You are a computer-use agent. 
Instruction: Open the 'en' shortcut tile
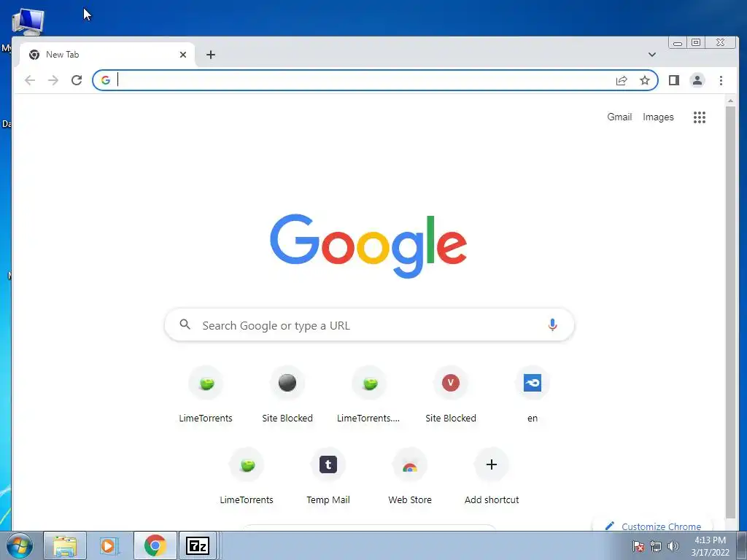[x=533, y=395]
